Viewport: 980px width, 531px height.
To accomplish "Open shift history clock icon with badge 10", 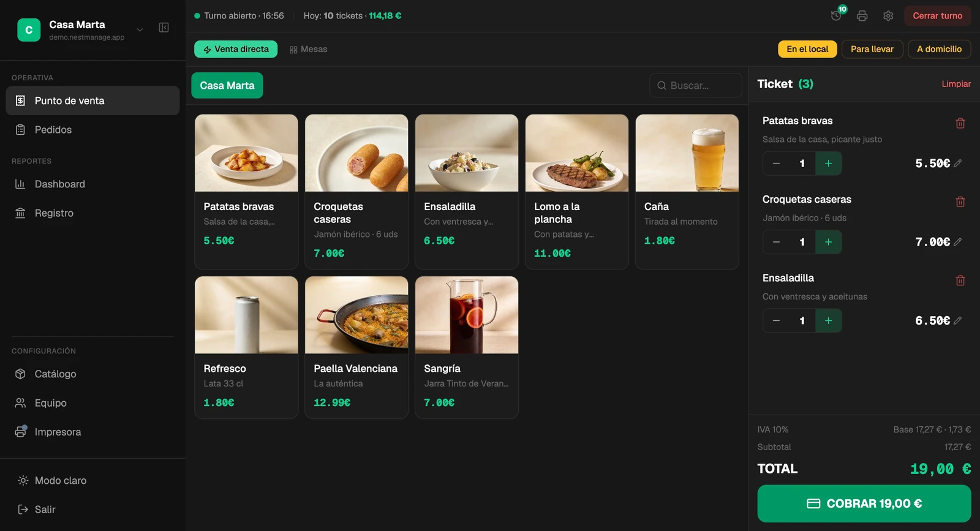I will click(837, 15).
